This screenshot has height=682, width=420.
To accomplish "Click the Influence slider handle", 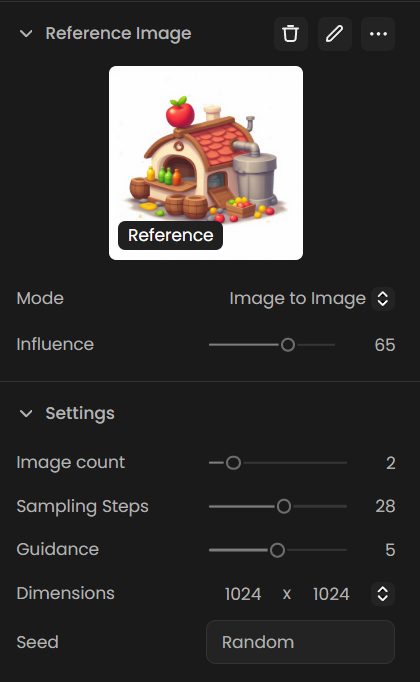I will [288, 345].
